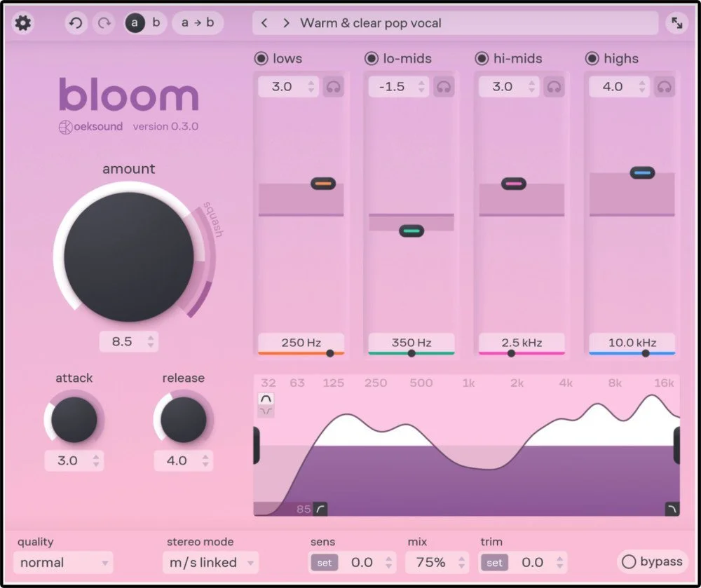Select preset state a
701x588 pixels.
click(135, 23)
